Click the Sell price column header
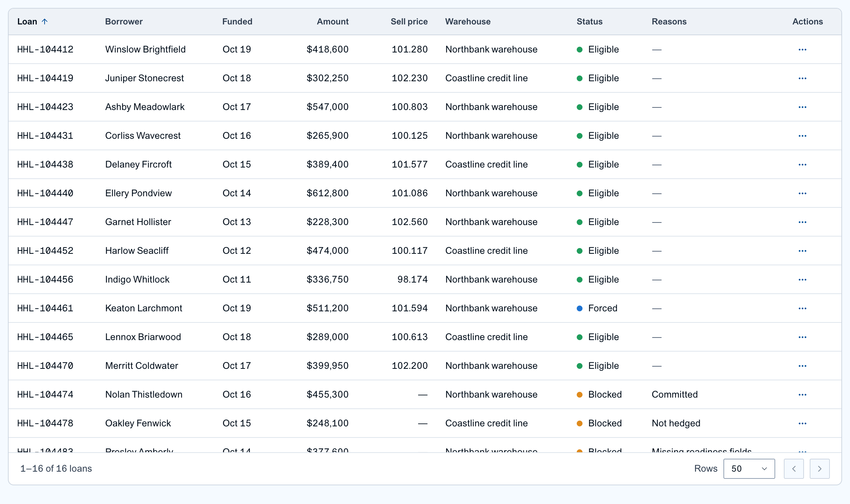 click(x=409, y=22)
